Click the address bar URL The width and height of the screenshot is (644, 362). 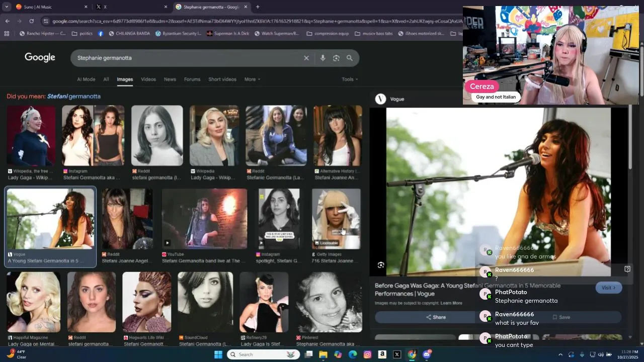click(257, 21)
